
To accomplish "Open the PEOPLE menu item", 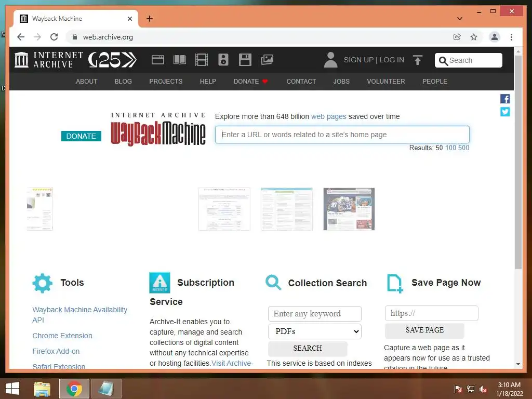I will click(x=435, y=82).
